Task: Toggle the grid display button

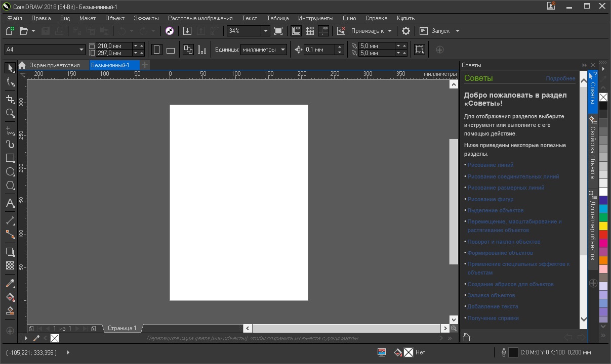Action: tap(310, 31)
